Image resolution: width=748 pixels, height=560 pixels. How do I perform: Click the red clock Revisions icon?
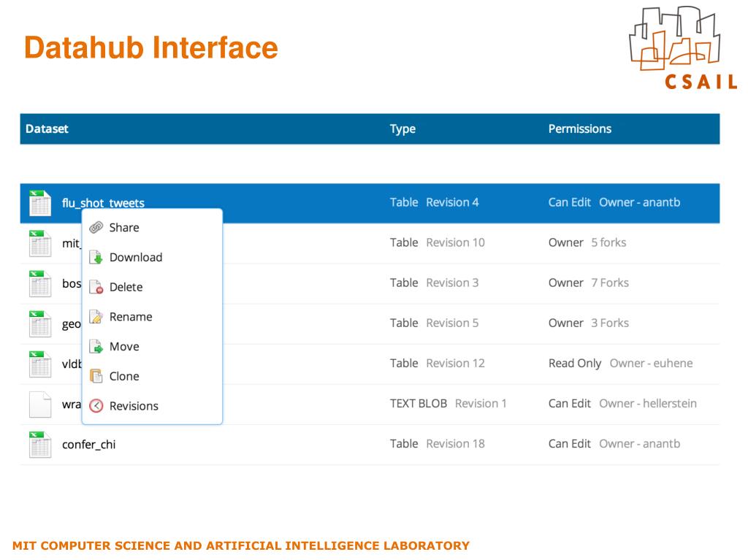click(96, 406)
